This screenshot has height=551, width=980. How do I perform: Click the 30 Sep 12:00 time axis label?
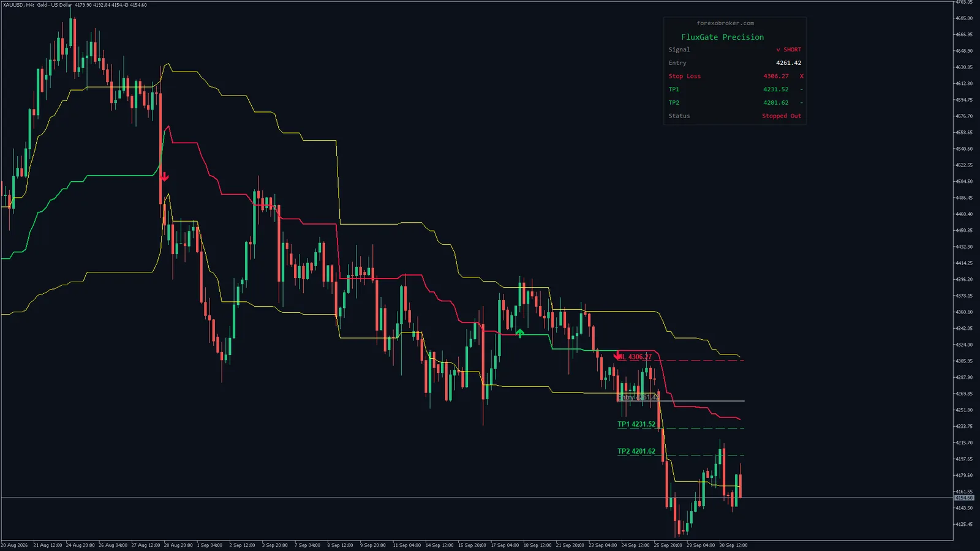pos(733,545)
